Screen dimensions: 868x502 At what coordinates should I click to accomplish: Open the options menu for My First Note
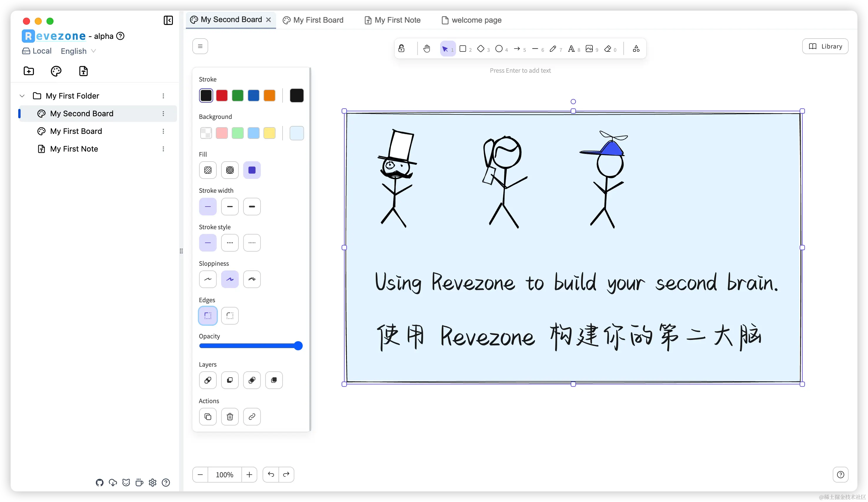[163, 149]
